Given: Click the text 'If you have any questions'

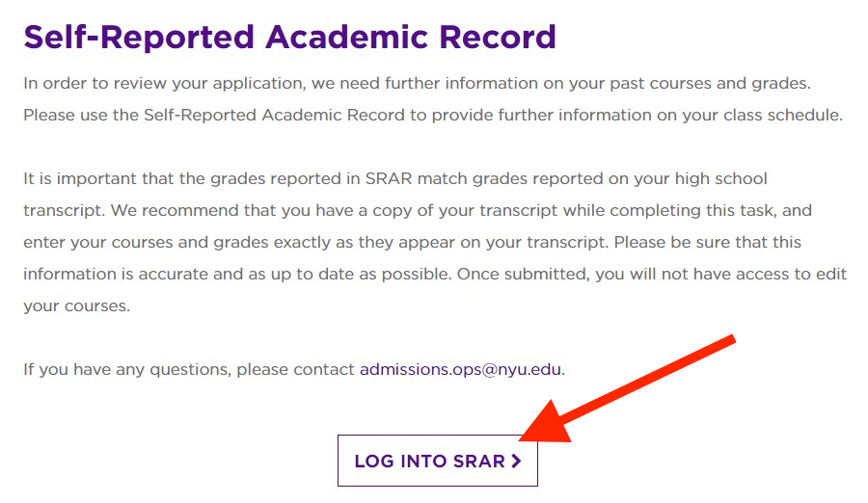Looking at the screenshot, I should click(125, 369).
